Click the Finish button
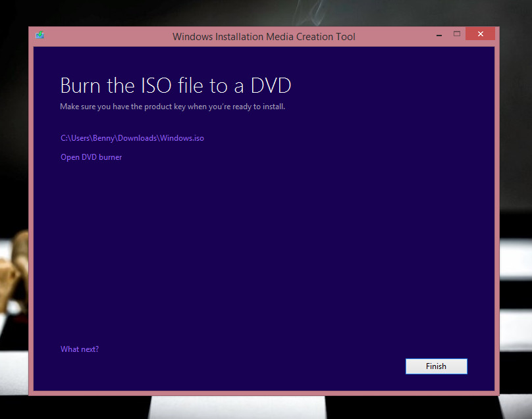 437,366
